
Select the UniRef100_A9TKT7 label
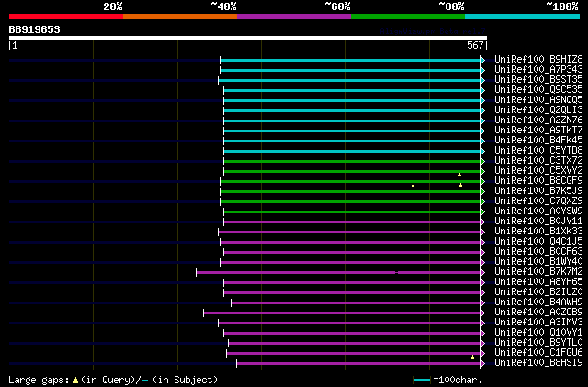[x=538, y=131]
